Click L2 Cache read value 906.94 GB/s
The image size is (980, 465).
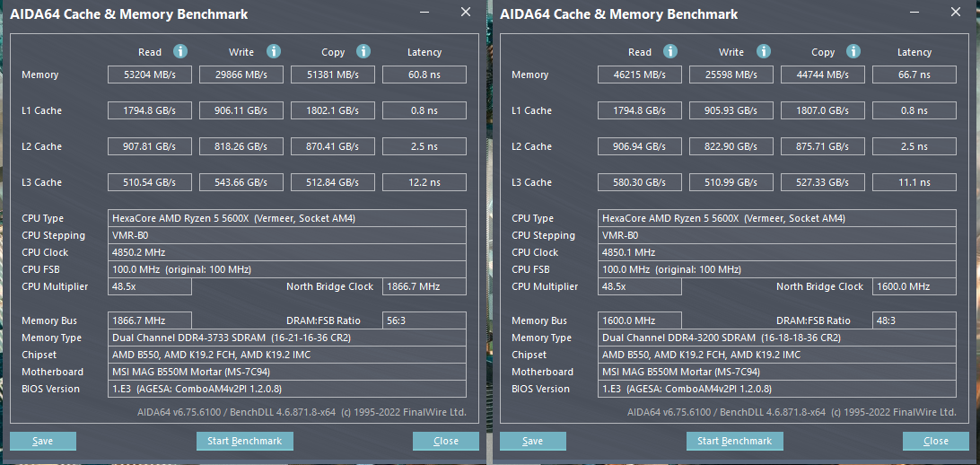pyautogui.click(x=639, y=146)
